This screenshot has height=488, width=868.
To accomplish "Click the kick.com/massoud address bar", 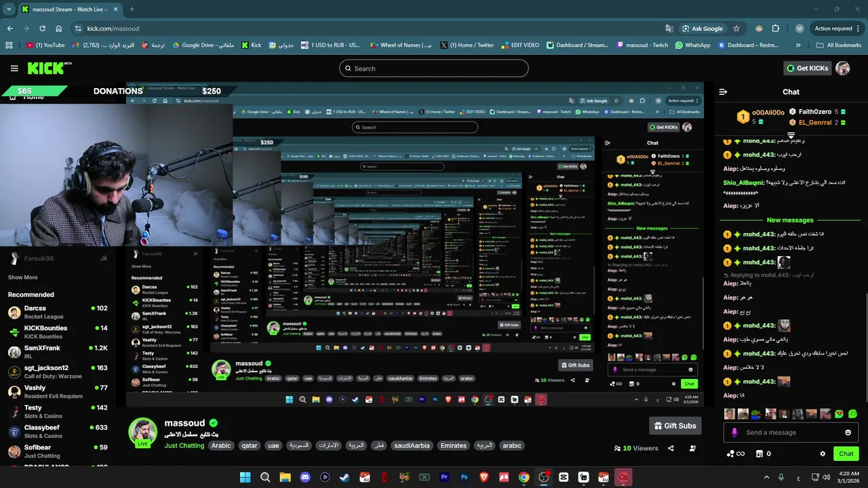I will click(x=373, y=28).
